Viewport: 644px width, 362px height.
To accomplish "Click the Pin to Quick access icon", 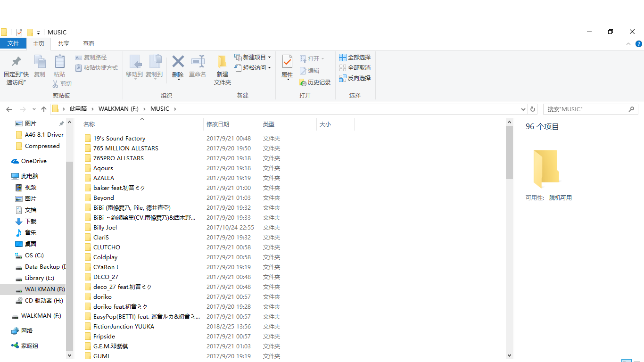I will [x=17, y=61].
